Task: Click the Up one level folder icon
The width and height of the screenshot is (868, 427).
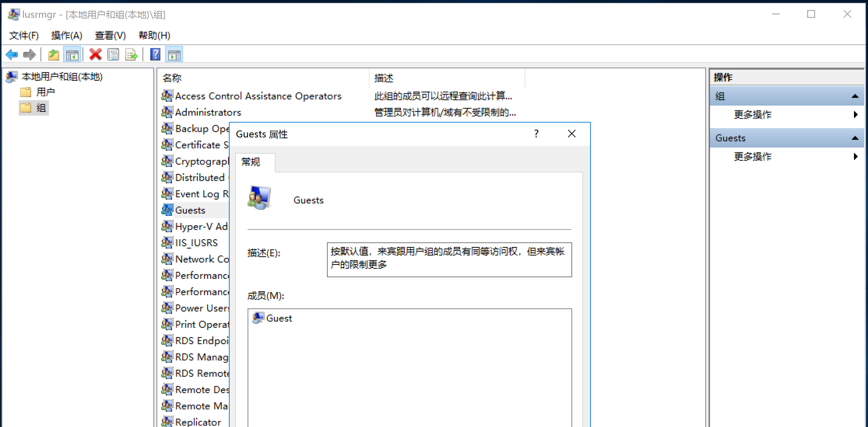Action: pos(53,55)
